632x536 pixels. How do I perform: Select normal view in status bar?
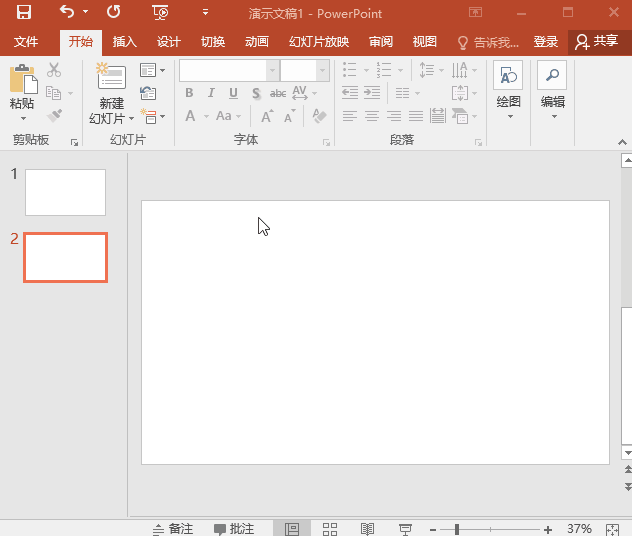coord(292,528)
